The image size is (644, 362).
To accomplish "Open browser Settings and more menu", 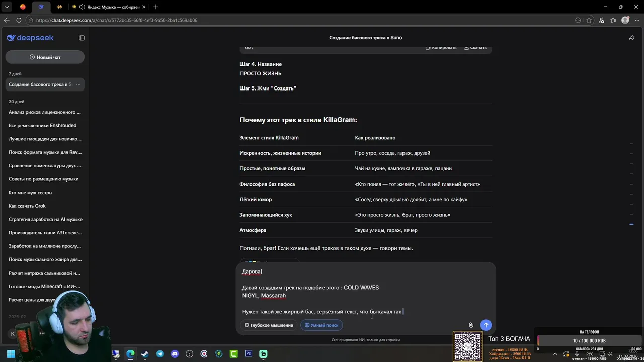I will (x=636, y=20).
